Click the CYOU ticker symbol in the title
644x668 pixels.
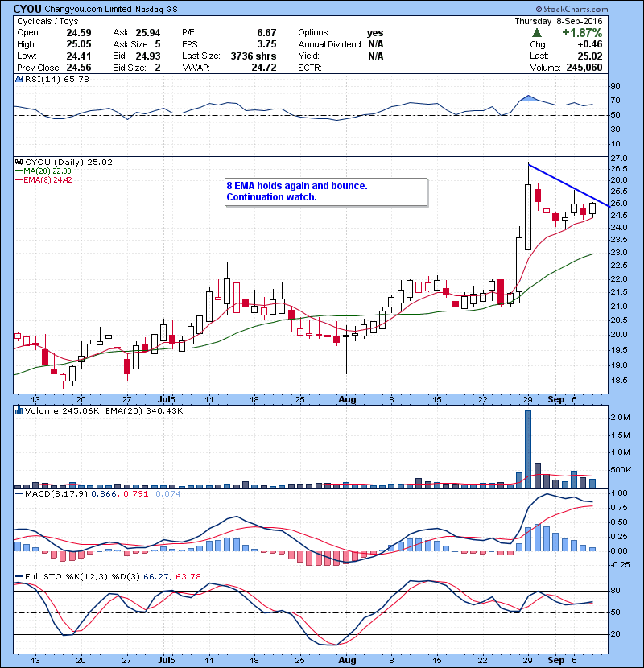[x=27, y=9]
